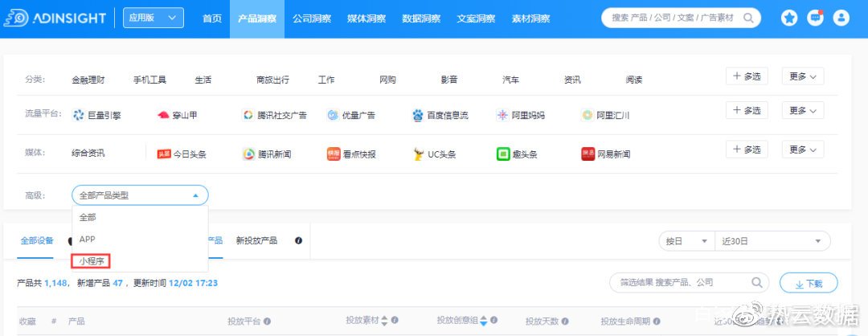
Task: Filter by 网购 category
Action: point(387,80)
